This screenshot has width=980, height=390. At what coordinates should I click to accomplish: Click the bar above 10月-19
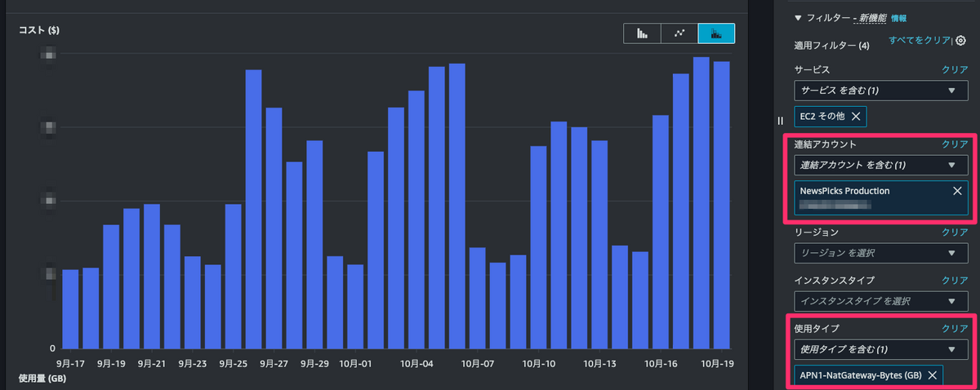pos(721,204)
